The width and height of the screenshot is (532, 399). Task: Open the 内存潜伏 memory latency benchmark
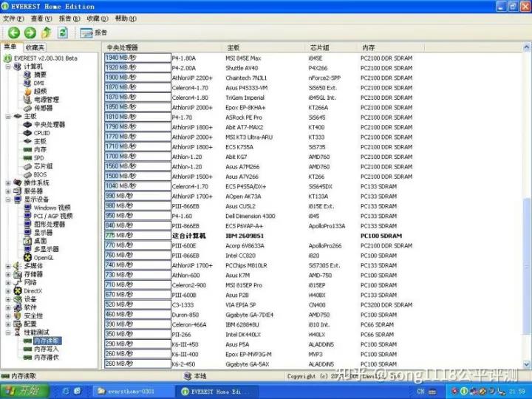(x=46, y=358)
